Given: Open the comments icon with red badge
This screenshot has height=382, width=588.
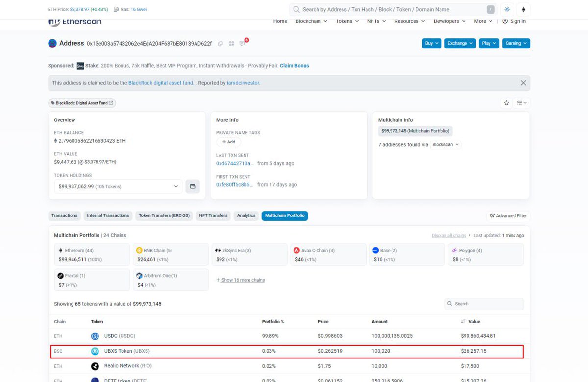Looking at the screenshot, I should pyautogui.click(x=242, y=44).
